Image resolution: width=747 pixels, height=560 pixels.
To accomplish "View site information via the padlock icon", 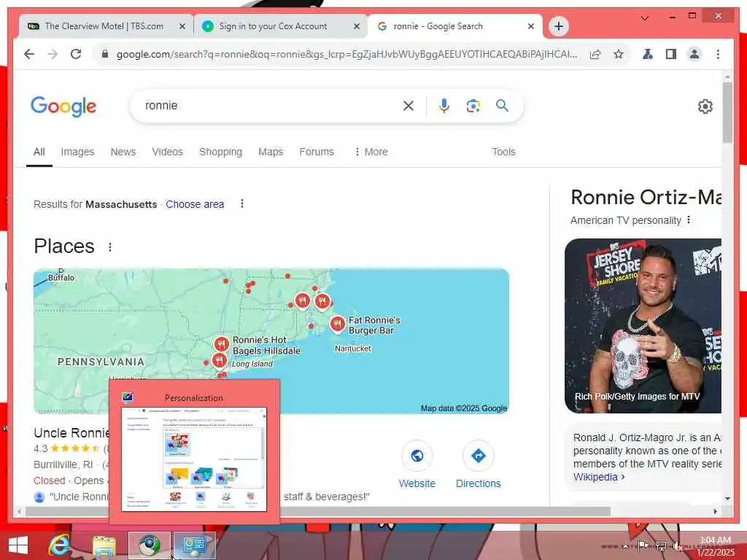I will click(105, 54).
